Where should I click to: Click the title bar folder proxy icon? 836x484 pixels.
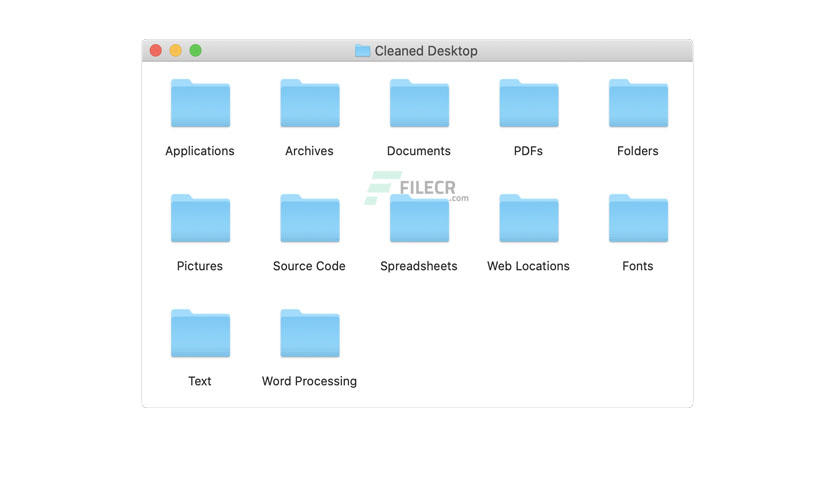click(x=363, y=51)
